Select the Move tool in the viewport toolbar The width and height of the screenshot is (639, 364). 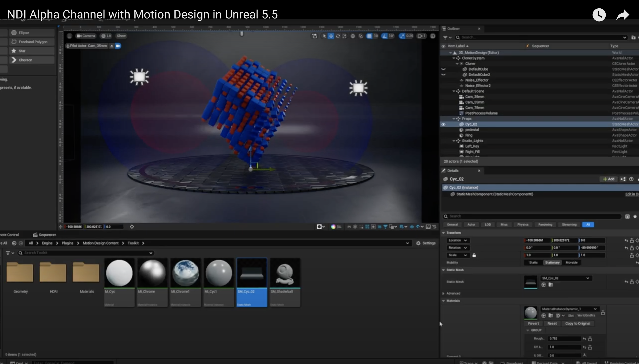click(331, 36)
